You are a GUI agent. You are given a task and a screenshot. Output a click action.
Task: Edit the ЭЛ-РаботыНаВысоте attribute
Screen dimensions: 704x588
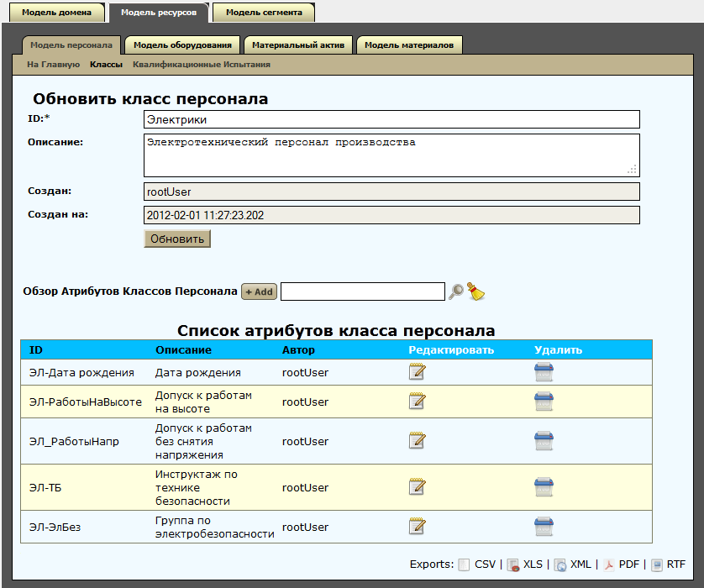pyautogui.click(x=417, y=402)
